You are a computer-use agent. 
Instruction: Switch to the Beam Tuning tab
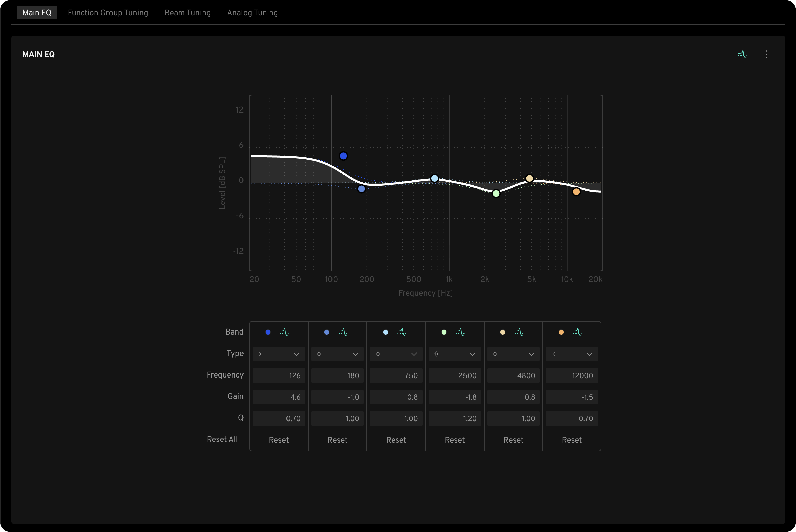coord(188,13)
